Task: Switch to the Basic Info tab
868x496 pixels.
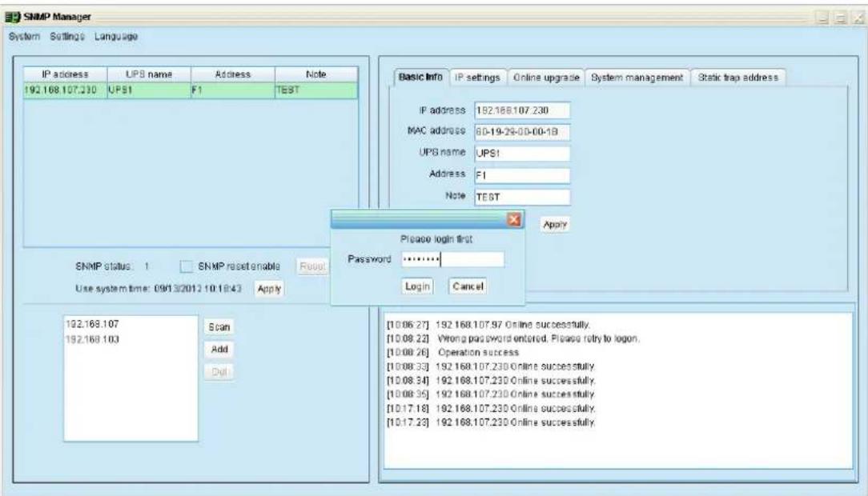Action: 420,78
